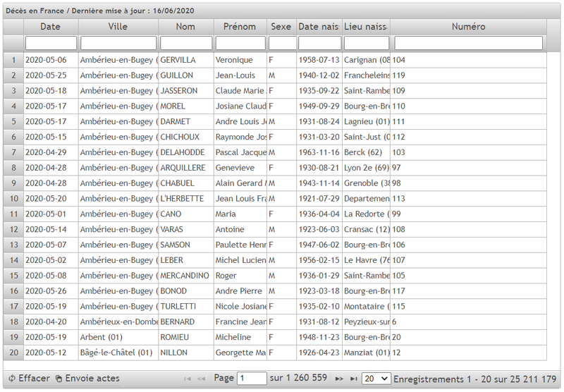Select row 19 ROMIEU in Arbent

tap(275, 337)
